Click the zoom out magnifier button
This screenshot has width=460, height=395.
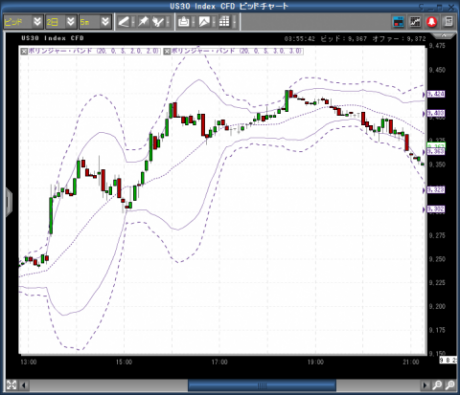pyautogui.click(x=450, y=385)
